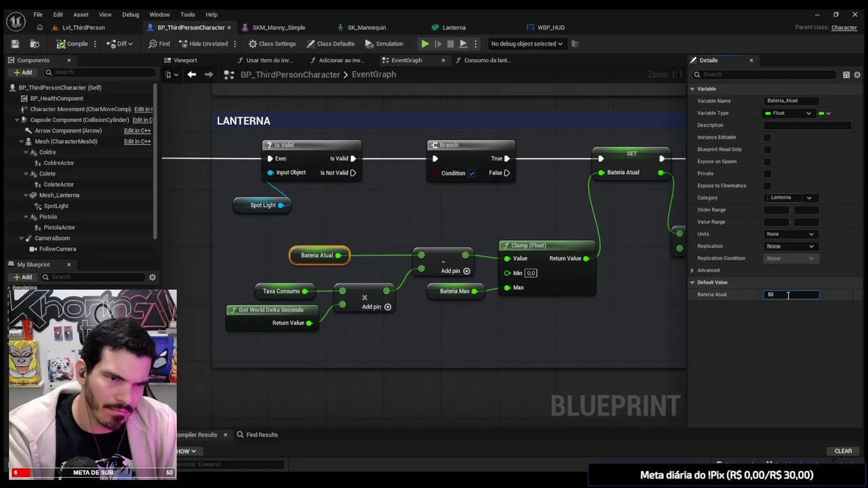Close the Components panel

(68, 60)
